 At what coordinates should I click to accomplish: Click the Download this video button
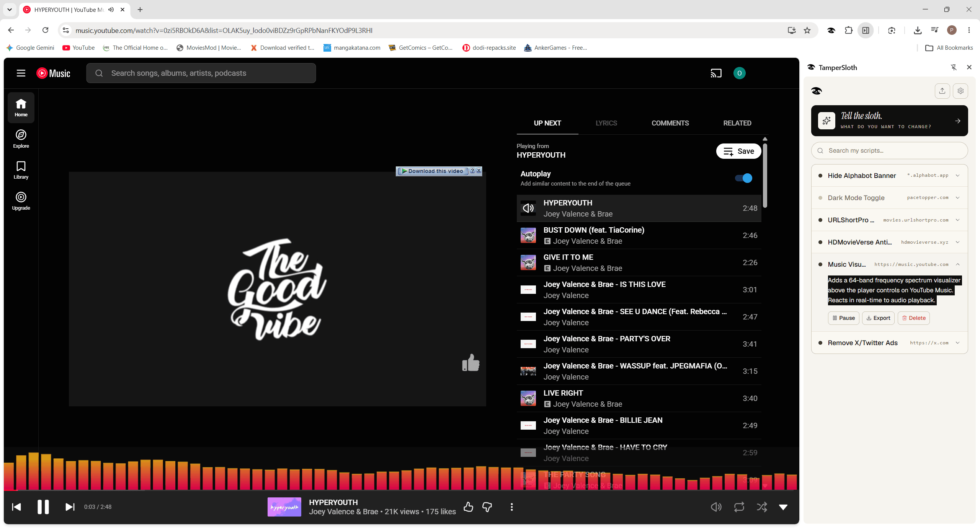click(432, 171)
